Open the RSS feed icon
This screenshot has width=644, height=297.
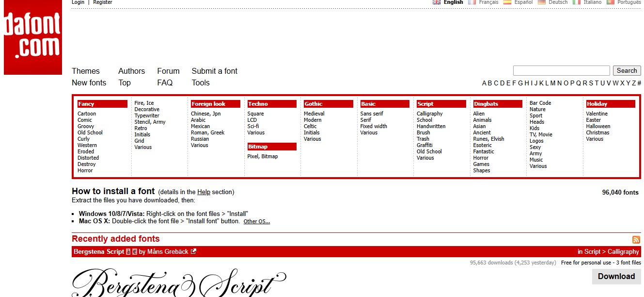click(636, 240)
